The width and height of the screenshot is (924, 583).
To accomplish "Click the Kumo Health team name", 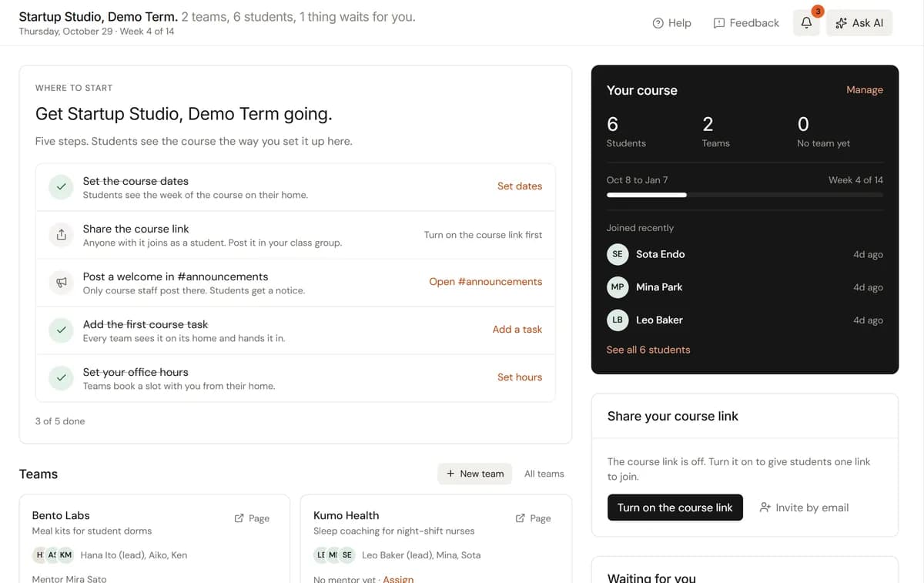I will (x=346, y=515).
